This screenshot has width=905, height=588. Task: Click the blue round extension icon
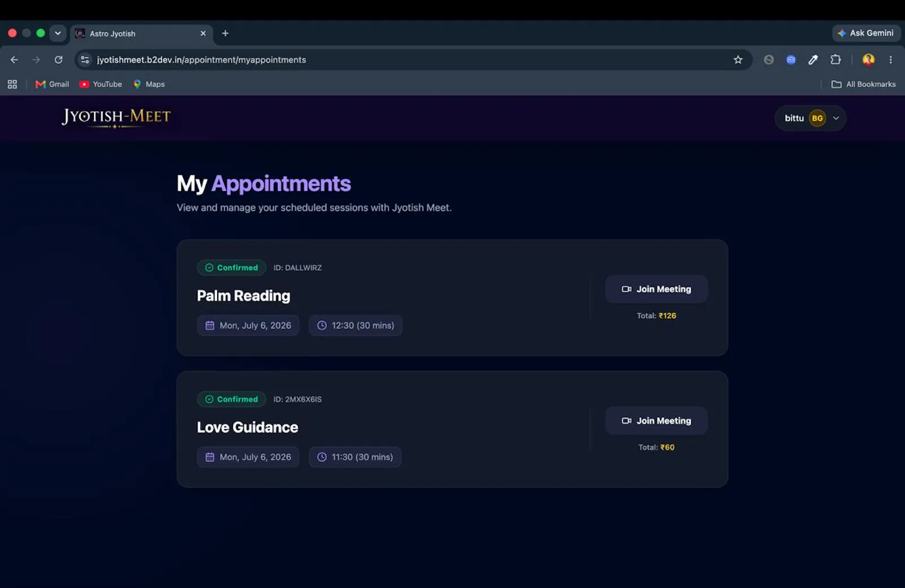click(791, 60)
